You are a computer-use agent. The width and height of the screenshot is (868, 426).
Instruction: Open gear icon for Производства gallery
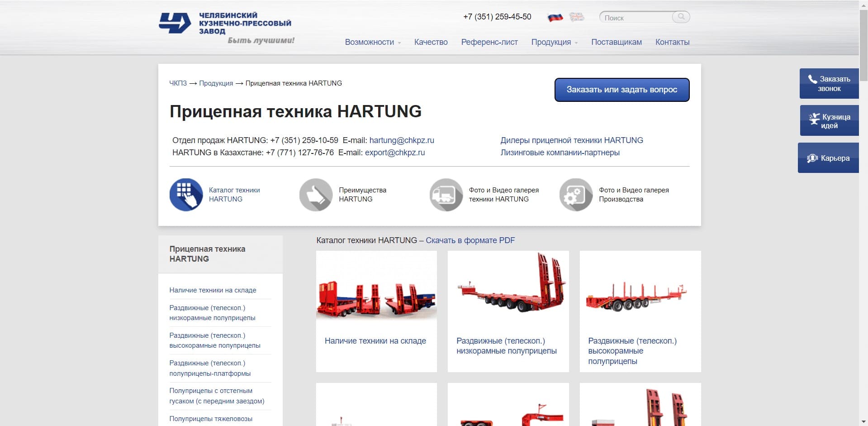coord(576,195)
